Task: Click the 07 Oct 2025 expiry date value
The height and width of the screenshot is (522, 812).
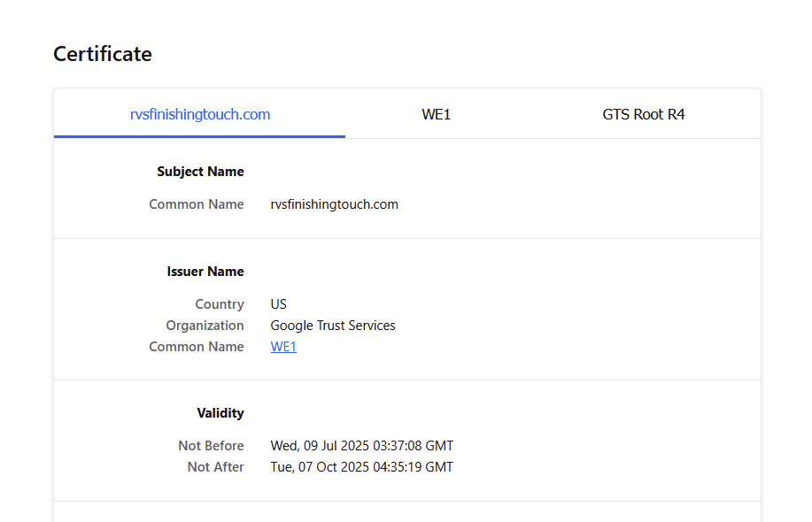Action: click(x=361, y=467)
